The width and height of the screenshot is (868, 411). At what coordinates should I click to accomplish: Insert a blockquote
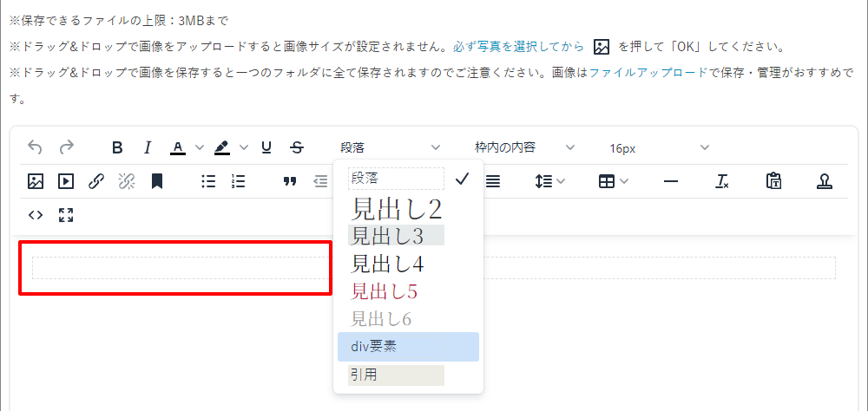[290, 181]
